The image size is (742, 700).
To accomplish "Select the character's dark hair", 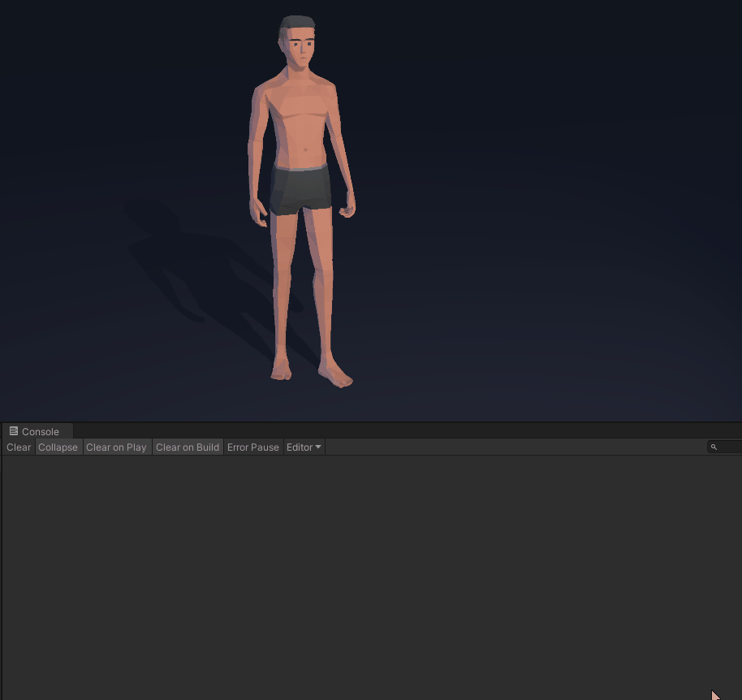I will point(295,24).
